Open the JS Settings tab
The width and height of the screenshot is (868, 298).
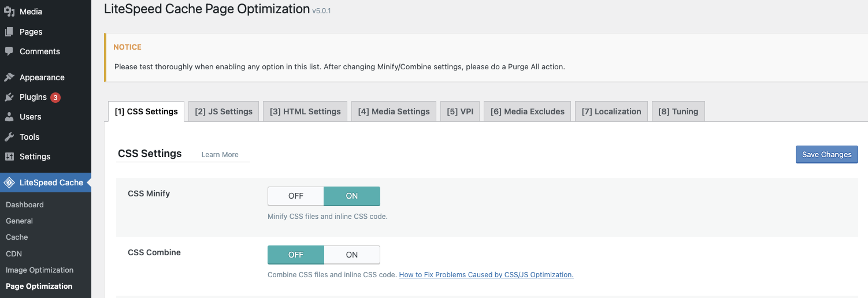click(224, 111)
